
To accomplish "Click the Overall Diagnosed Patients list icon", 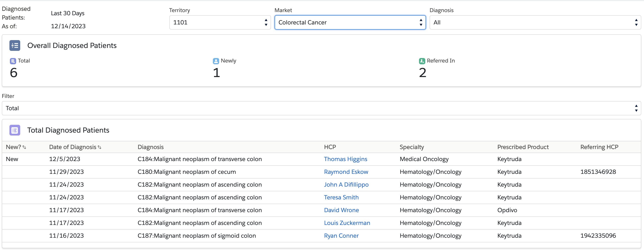I will [15, 45].
